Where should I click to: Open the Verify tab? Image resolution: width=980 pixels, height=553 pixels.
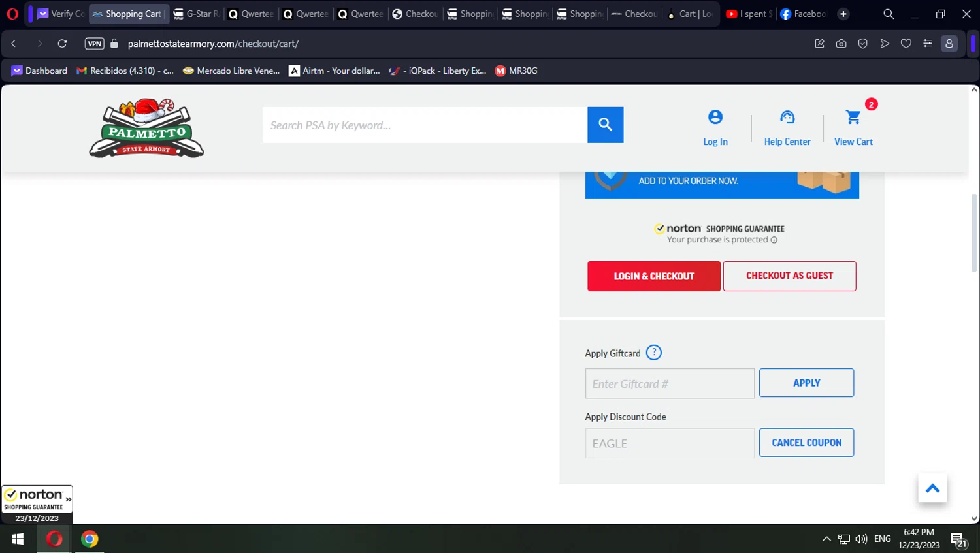61,14
